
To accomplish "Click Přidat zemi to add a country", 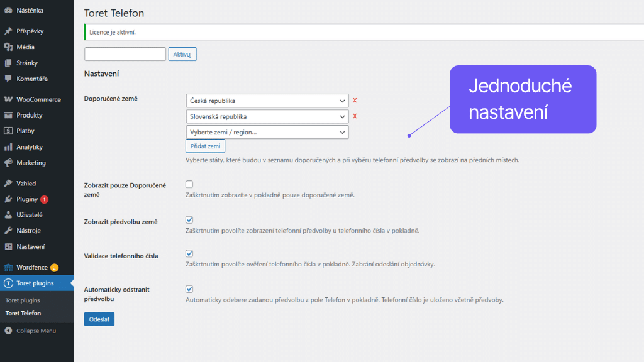I will tap(205, 146).
